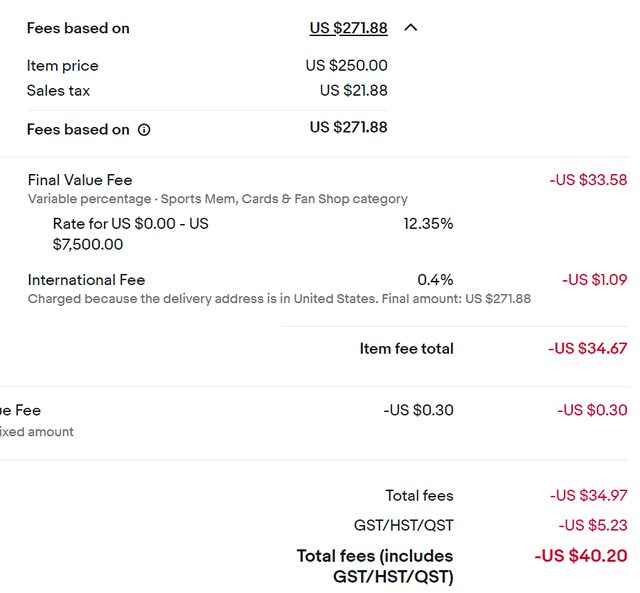Show info tooltip beside Fees based on

coord(144,130)
